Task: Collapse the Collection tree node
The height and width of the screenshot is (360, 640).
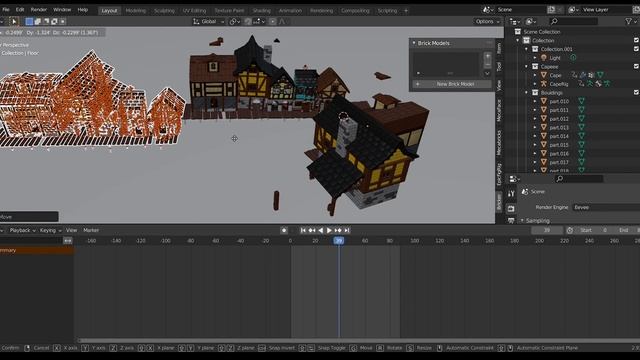Action: point(518,40)
